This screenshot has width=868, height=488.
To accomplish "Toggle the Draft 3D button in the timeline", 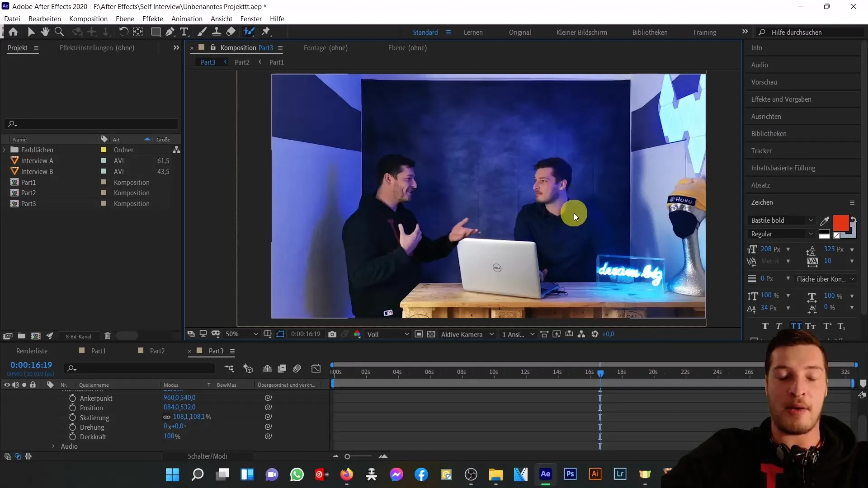I will pyautogui.click(x=248, y=369).
